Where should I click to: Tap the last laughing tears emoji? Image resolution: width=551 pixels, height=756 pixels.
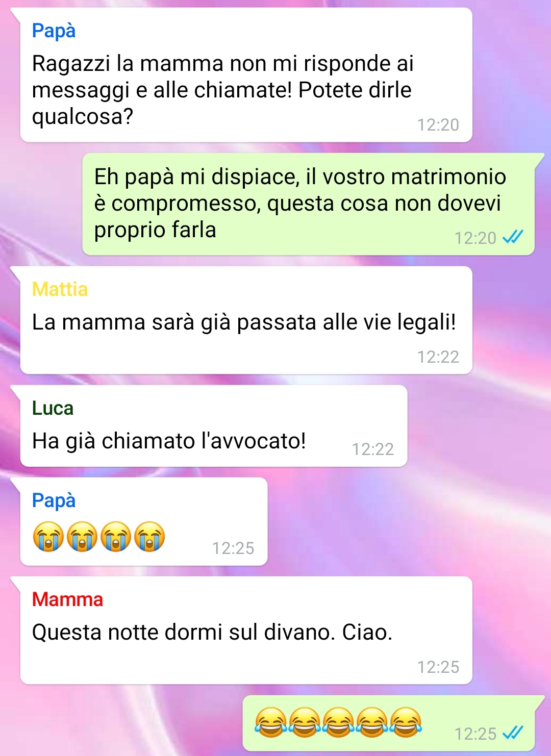pyautogui.click(x=406, y=722)
